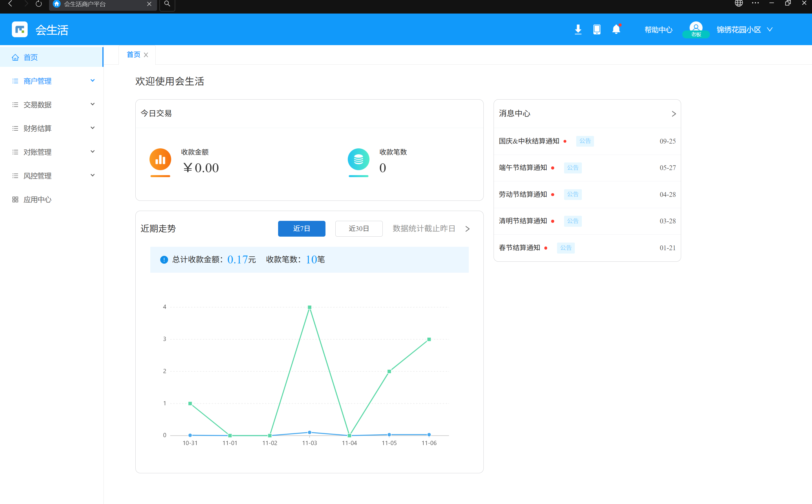
Task: Click the orange 收款金额 chart icon
Action: point(160,159)
